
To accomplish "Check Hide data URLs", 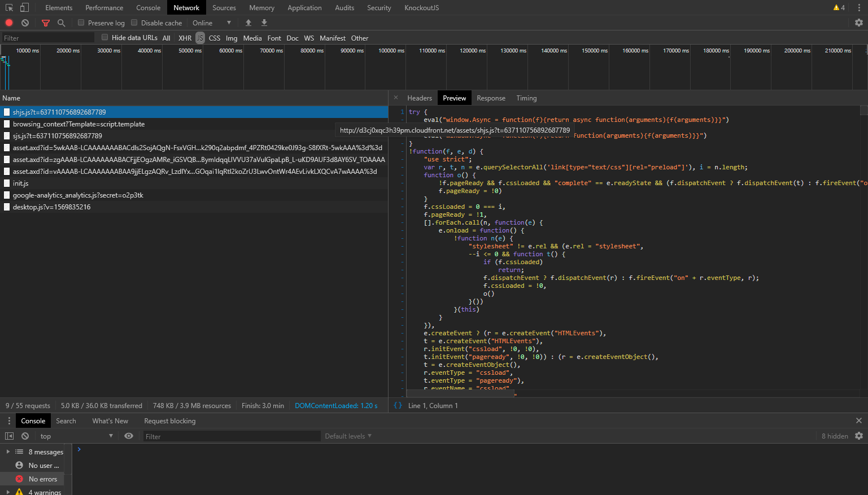I will click(104, 37).
